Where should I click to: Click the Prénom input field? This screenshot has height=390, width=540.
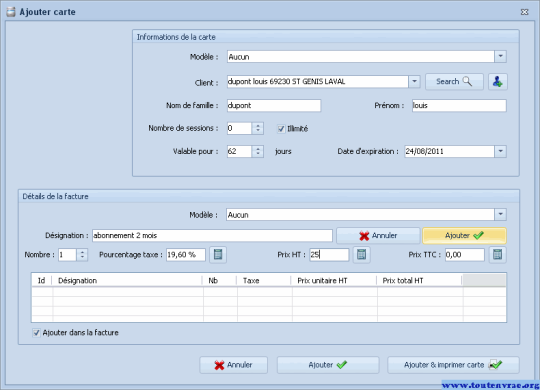[459, 105]
